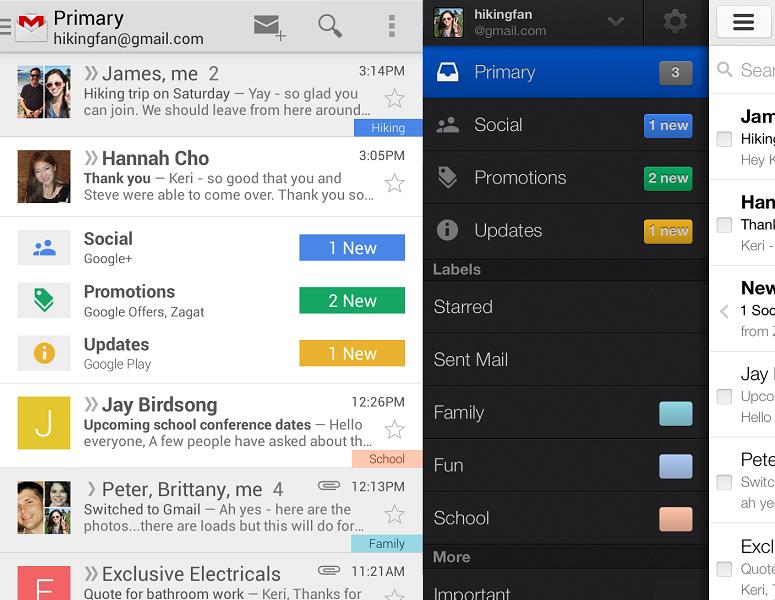775x600 pixels.
Task: Tap the red E avatar for Exclusive Electricals
Action: coord(44,583)
